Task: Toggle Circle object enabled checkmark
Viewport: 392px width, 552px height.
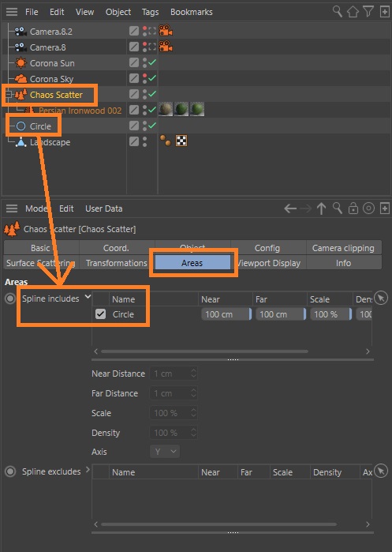Action: 152,125
